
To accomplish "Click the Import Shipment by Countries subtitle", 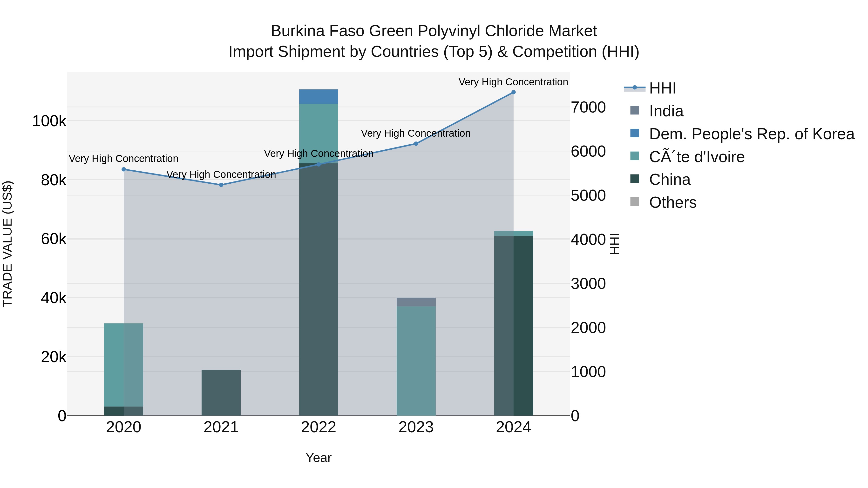I will point(434,52).
